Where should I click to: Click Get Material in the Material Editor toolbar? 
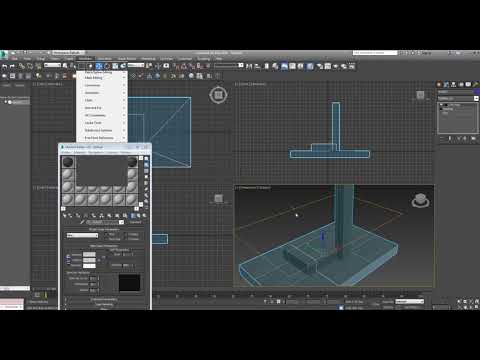(65, 216)
